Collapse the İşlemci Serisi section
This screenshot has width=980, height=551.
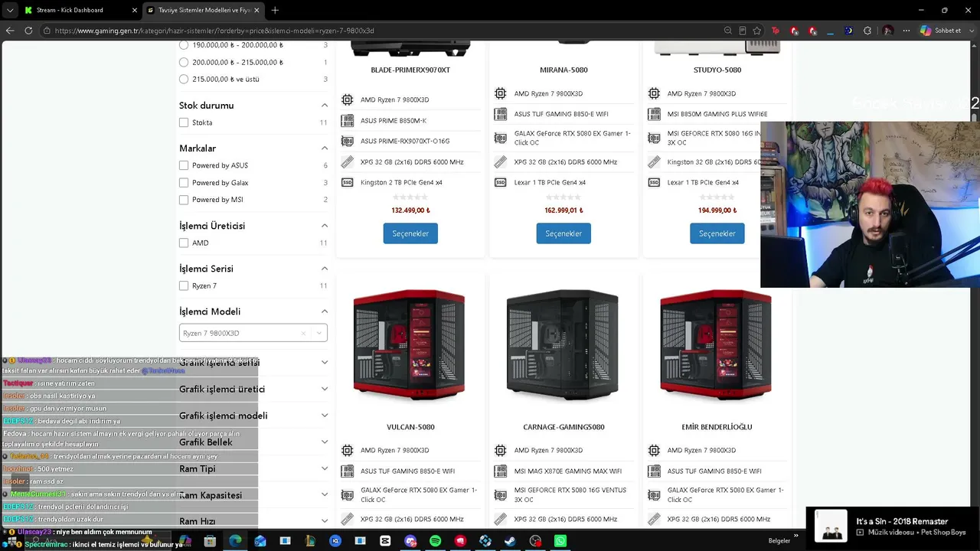(325, 269)
